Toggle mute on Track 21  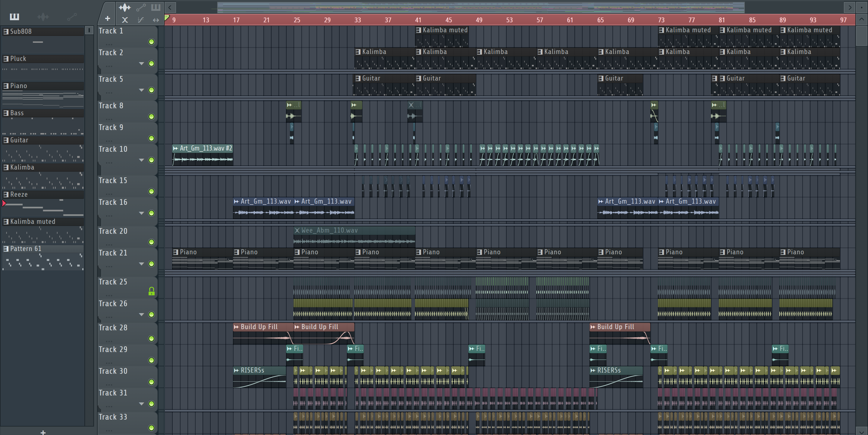tap(152, 264)
